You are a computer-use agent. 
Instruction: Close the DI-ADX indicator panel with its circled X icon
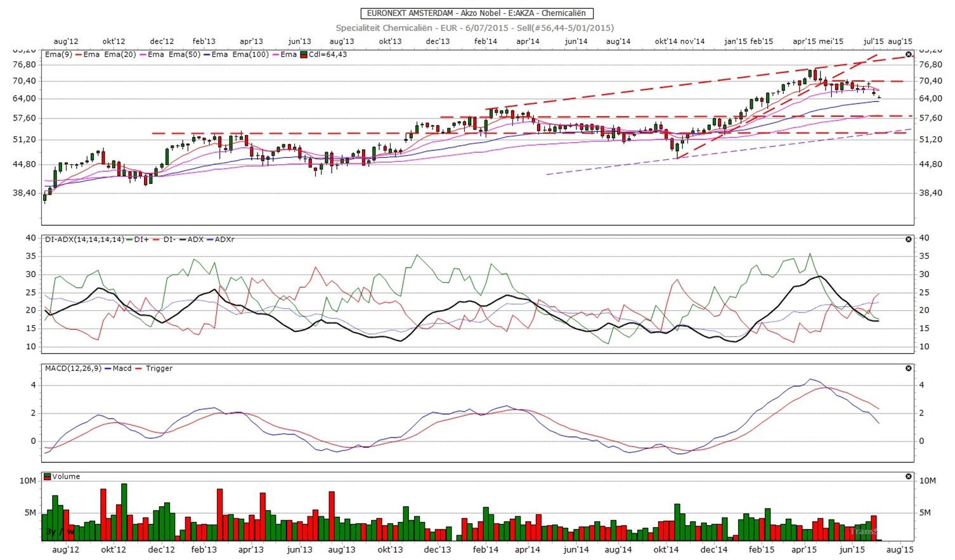tap(908, 240)
